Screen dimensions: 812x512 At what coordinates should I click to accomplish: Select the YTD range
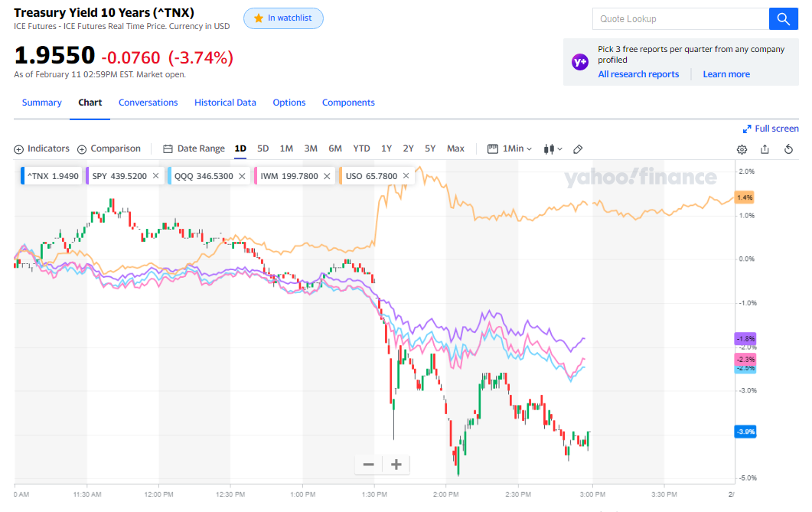click(x=361, y=148)
